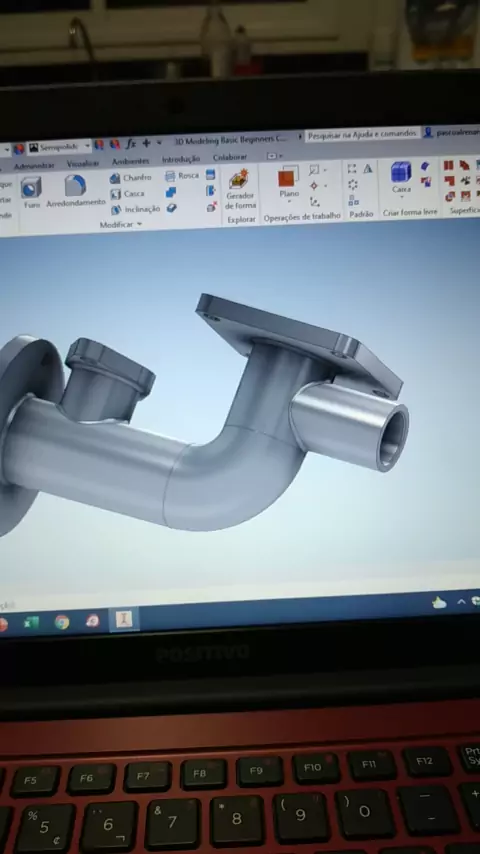Viewport: 480px width, 854px height.
Task: Open Excel from the taskbar
Action: [31, 623]
